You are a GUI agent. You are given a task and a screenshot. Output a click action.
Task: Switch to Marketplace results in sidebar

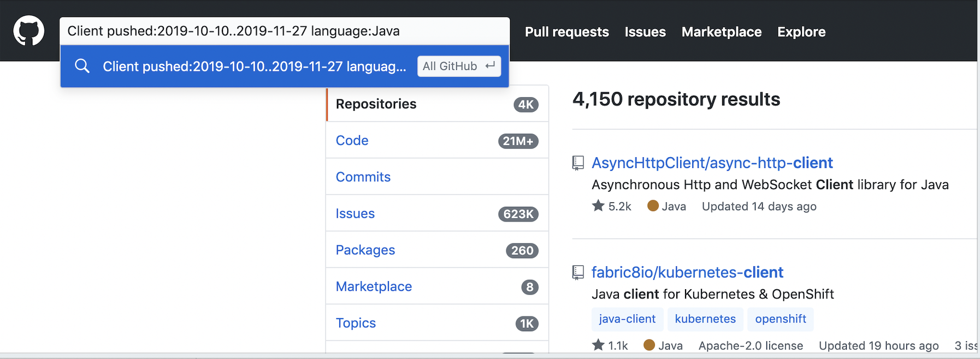tap(437, 286)
